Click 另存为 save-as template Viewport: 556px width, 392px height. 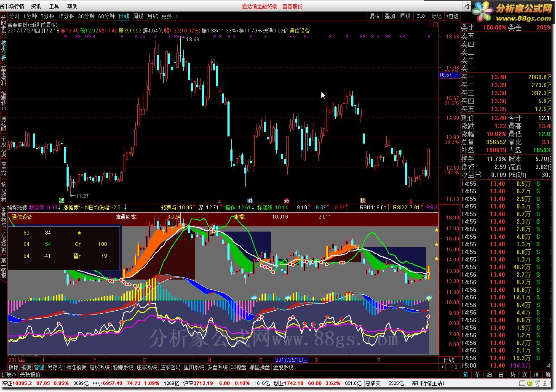(x=55, y=368)
